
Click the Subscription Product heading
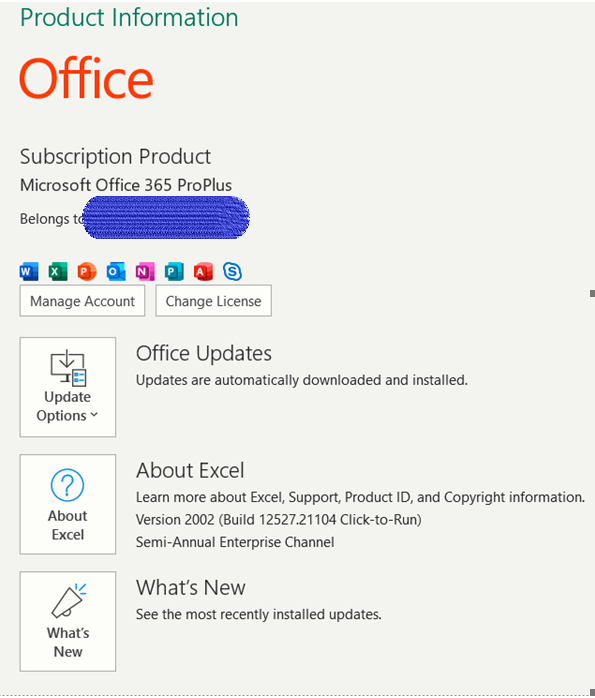click(115, 157)
